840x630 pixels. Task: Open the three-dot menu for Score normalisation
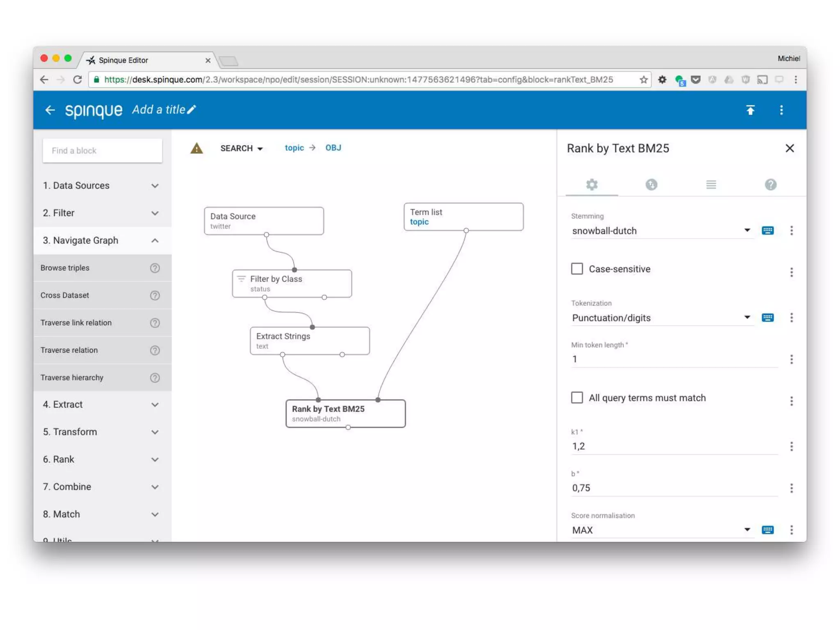point(791,530)
